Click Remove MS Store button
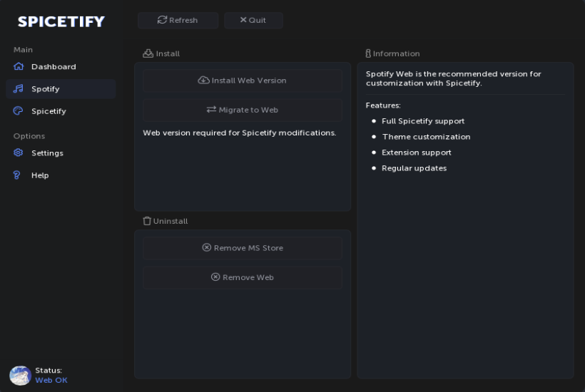585x392 pixels. point(243,248)
